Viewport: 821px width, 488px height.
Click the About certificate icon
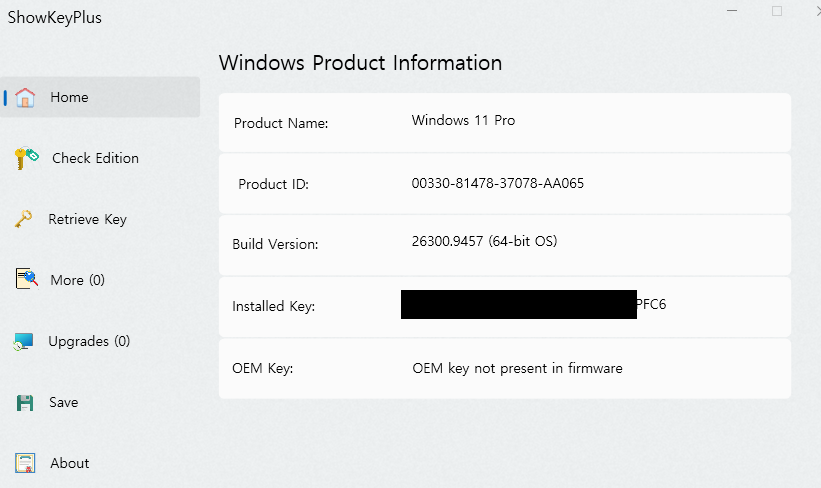pos(25,463)
